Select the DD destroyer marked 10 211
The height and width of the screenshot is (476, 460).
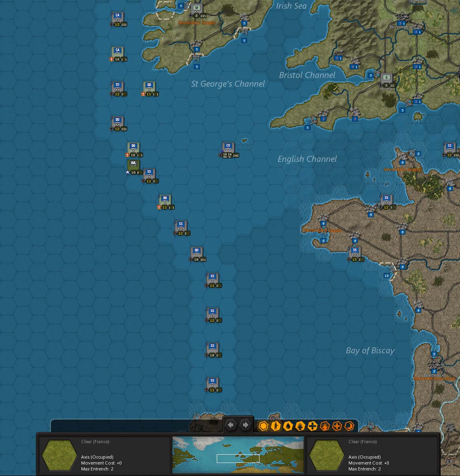coord(197,253)
